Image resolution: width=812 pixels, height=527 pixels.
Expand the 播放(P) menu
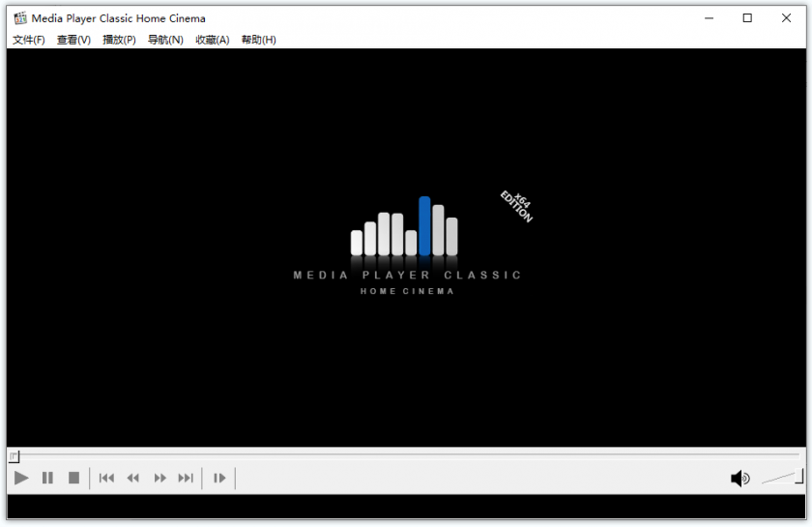[119, 40]
